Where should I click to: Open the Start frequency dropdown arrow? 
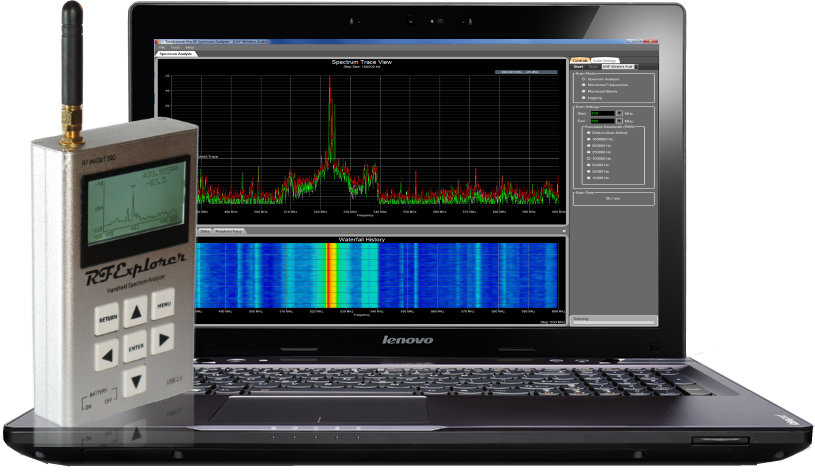(620, 113)
